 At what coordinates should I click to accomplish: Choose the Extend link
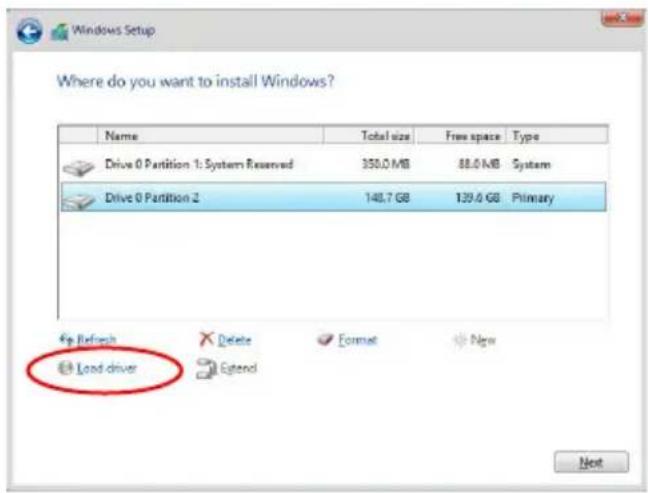point(238,368)
